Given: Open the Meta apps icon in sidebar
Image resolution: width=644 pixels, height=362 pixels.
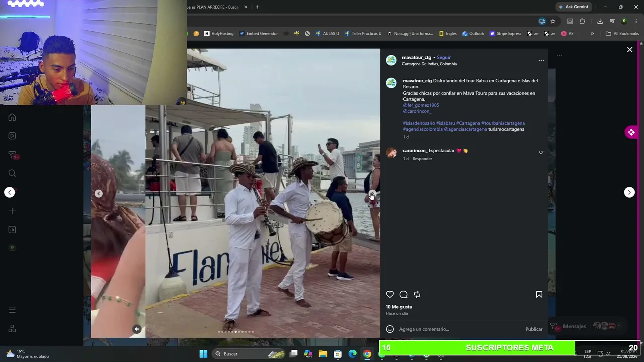Looking at the screenshot, I should pyautogui.click(x=12, y=328).
